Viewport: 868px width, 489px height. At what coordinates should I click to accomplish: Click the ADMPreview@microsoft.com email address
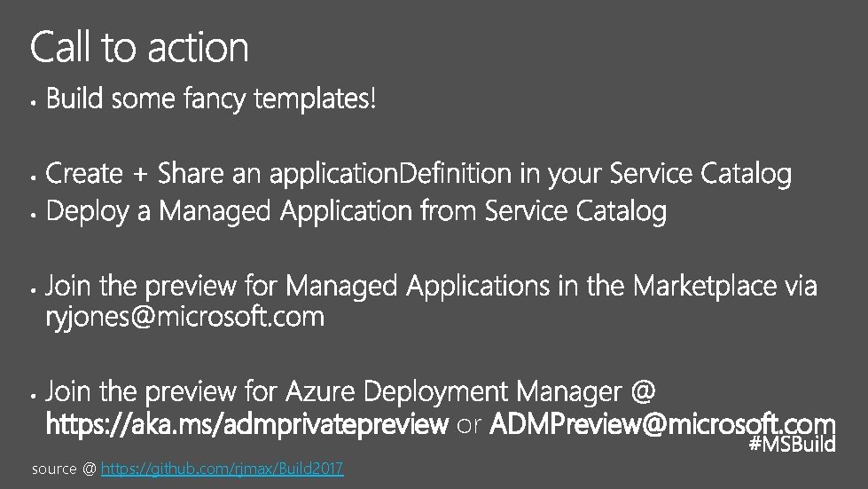(x=662, y=423)
